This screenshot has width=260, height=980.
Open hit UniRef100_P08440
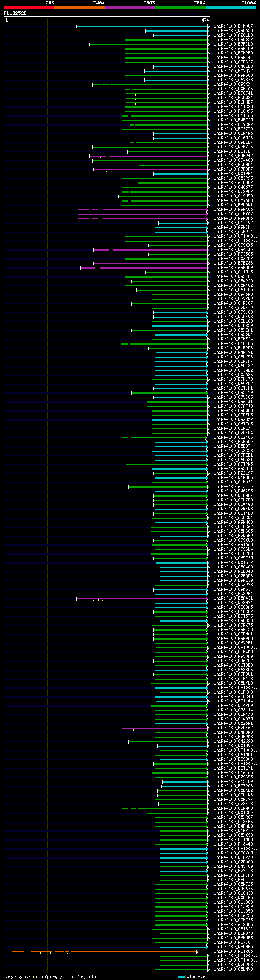click(x=233, y=844)
